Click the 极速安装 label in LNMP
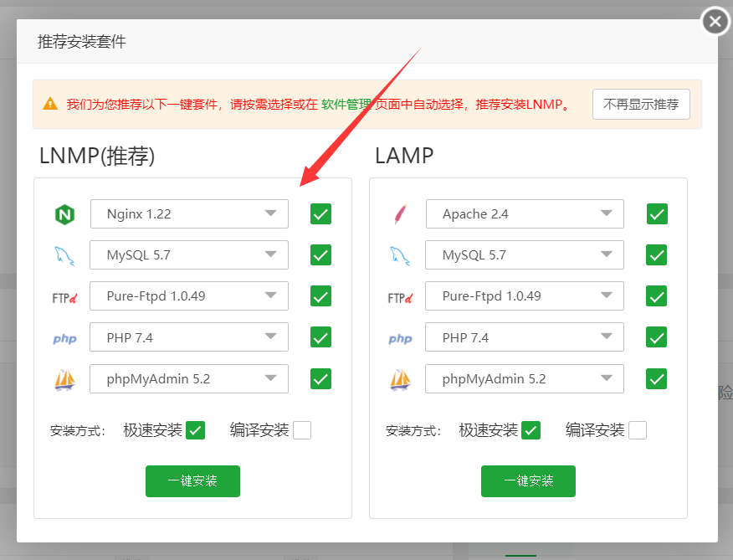 [153, 430]
